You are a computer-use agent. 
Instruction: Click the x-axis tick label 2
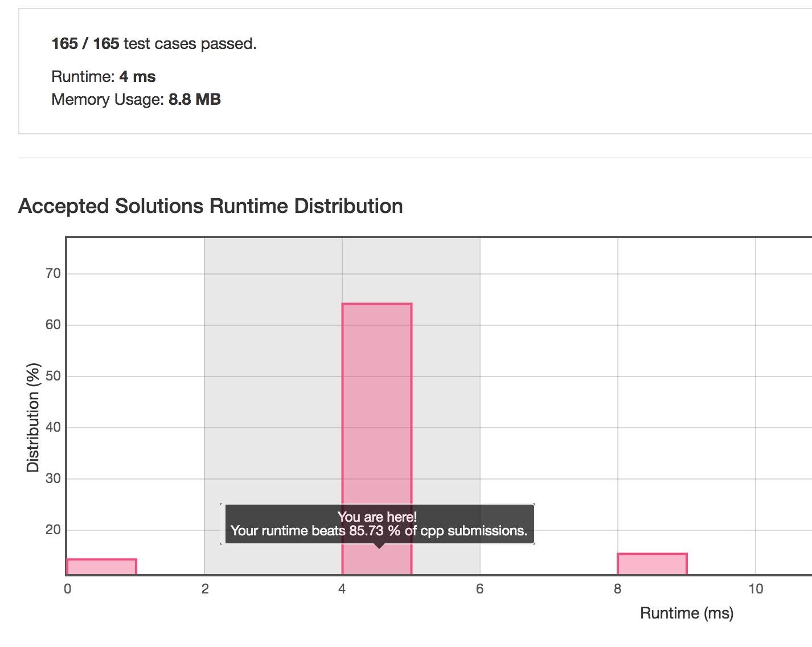pos(204,589)
